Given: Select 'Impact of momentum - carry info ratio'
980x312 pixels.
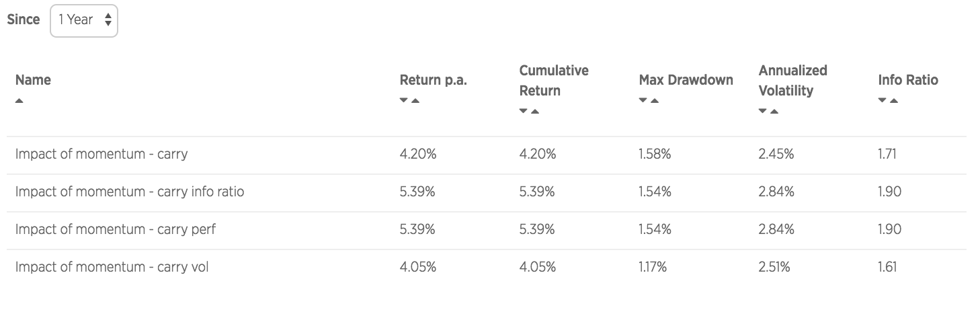Looking at the screenshot, I should click(130, 192).
